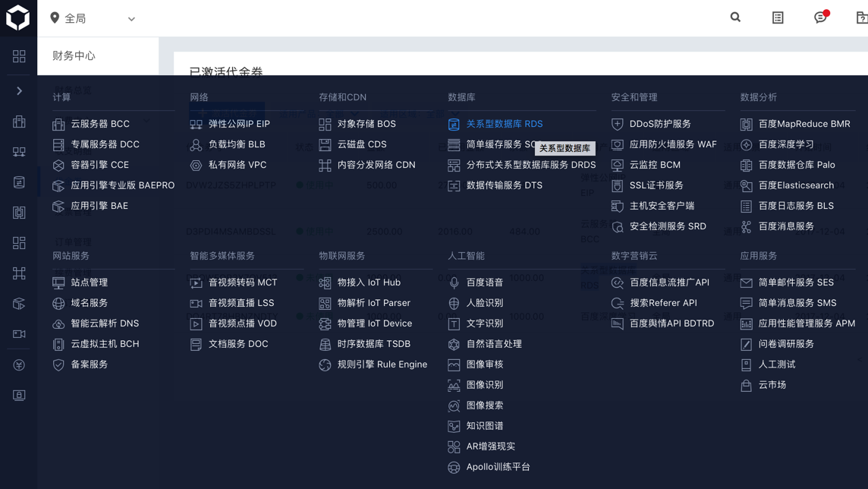The width and height of the screenshot is (868, 489).
Task: Click the 百度Elasticsearch icon
Action: pyautogui.click(x=746, y=185)
